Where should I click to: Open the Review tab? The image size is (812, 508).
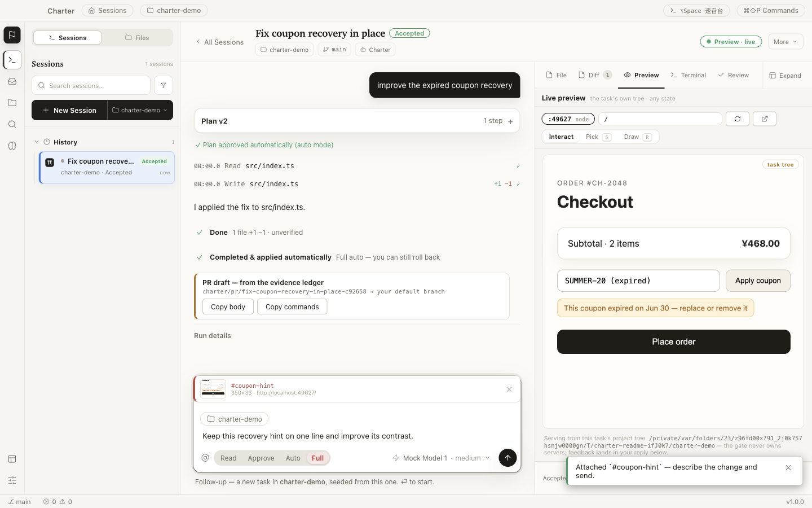[x=734, y=75]
